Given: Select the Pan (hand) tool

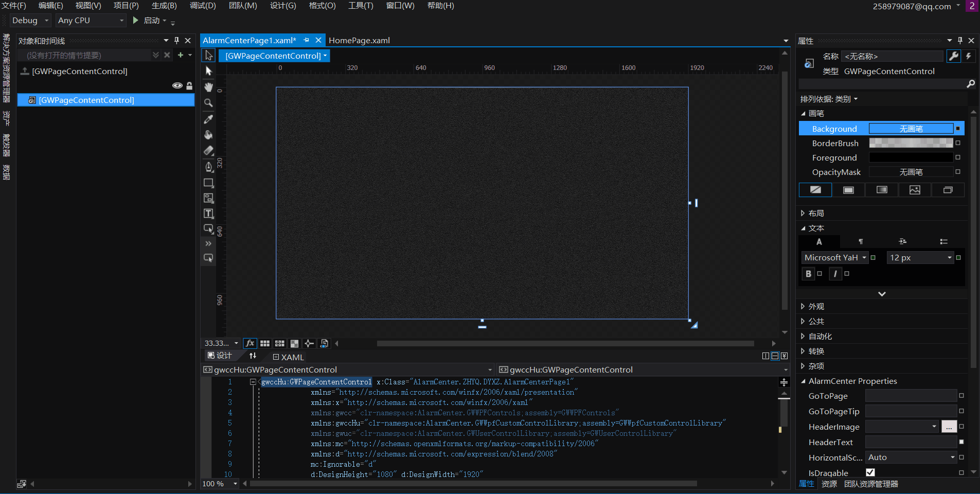Looking at the screenshot, I should (208, 87).
